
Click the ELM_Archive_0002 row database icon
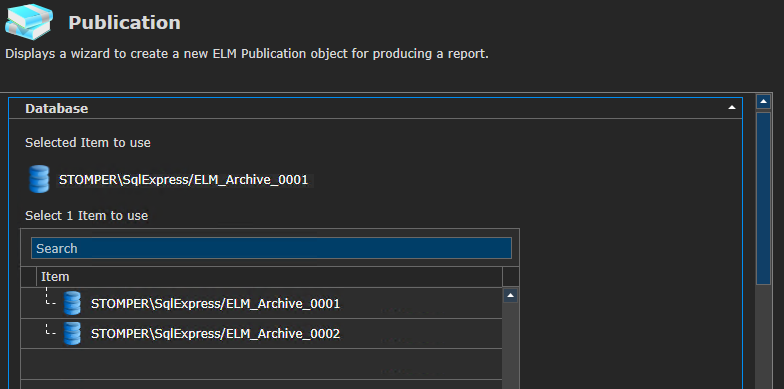[72, 333]
